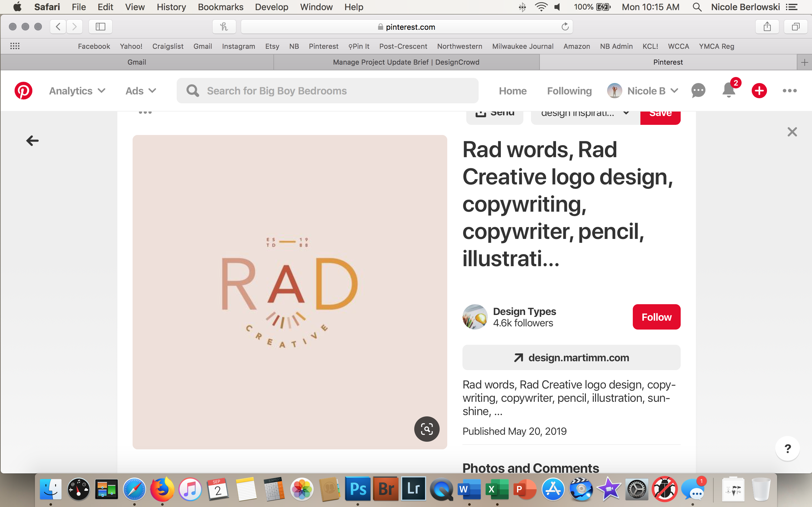Click the Pinterest search field
This screenshot has height=507, width=812.
click(327, 91)
